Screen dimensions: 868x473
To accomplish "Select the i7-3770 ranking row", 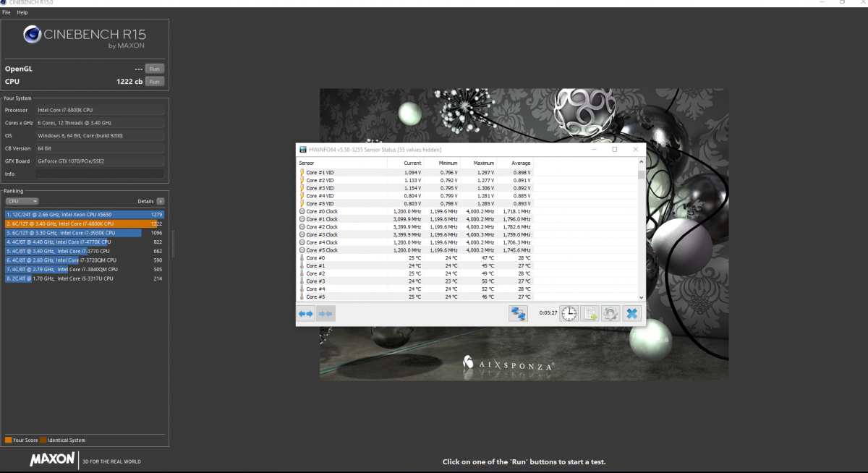I will click(85, 251).
